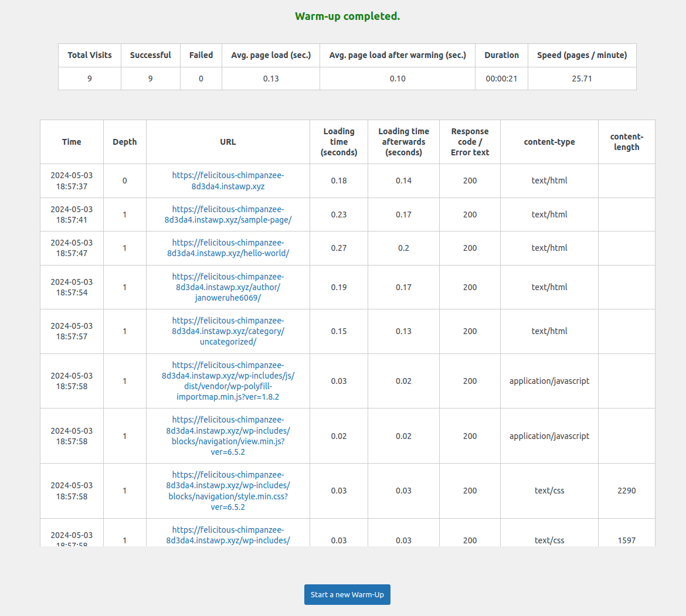Click the 2290 content-length cell
Viewport: 686px width, 616px height.
pyautogui.click(x=627, y=491)
